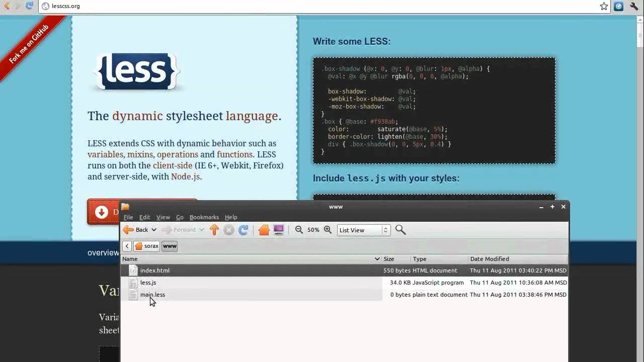
Task: Open the List View dropdown
Action: point(364,230)
